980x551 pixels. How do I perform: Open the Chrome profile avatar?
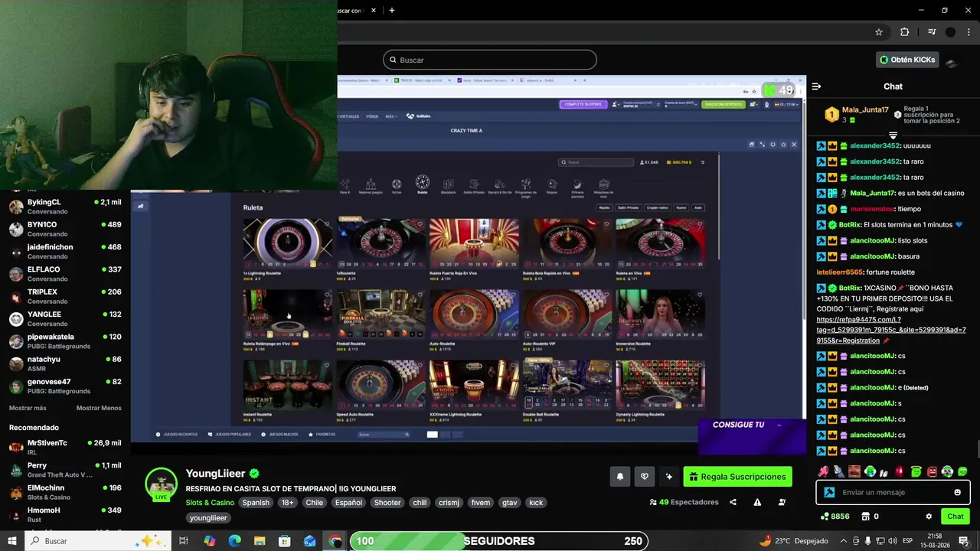[950, 32]
